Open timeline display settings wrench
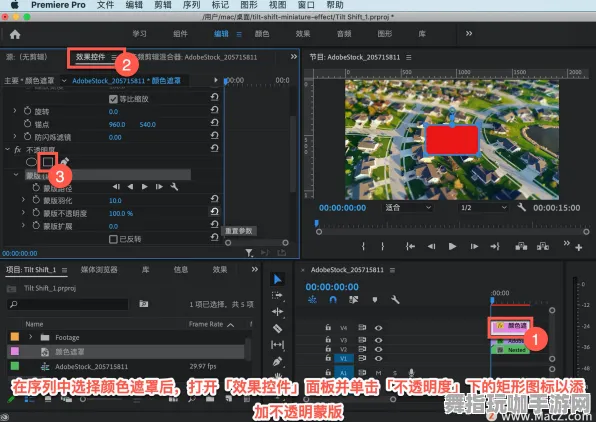Screen dimensions: 596x422 (395, 300)
